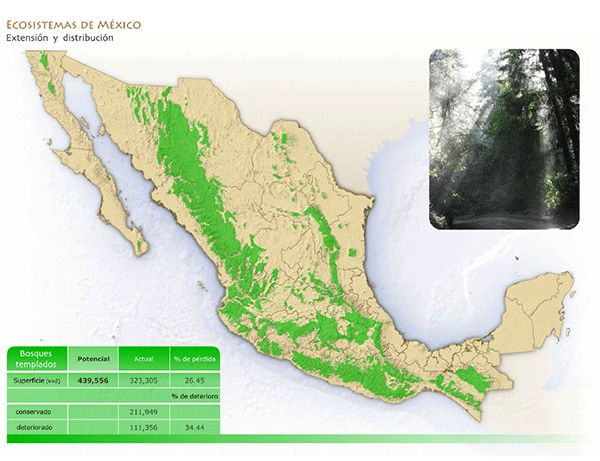This screenshot has width=600, height=461.
Task: Click the '% de deterioro' label
Action: (x=195, y=396)
